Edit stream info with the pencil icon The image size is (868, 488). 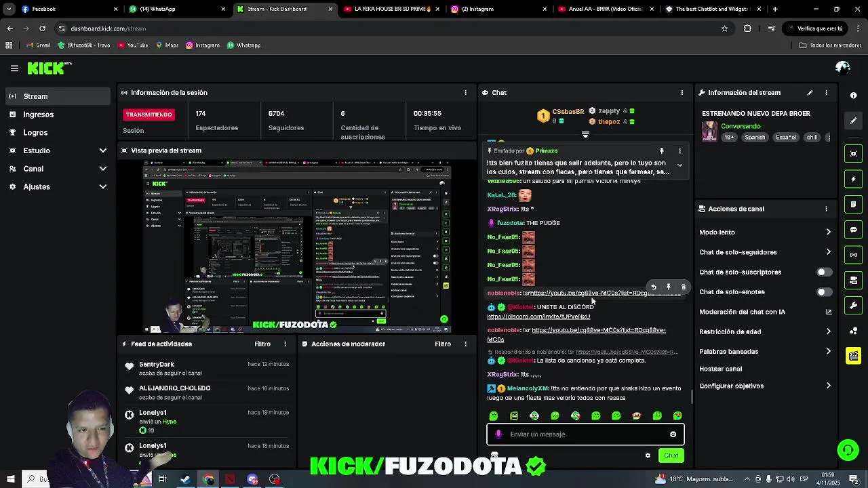coord(810,93)
